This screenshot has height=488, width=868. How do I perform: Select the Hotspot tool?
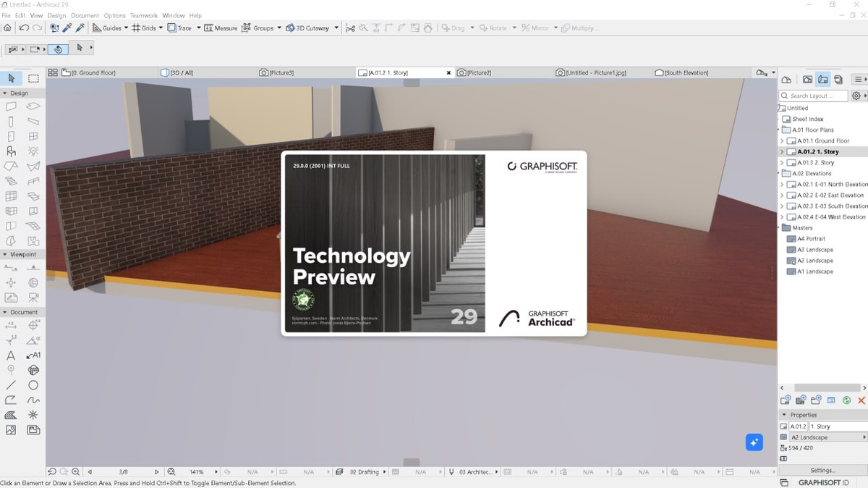tap(33, 415)
